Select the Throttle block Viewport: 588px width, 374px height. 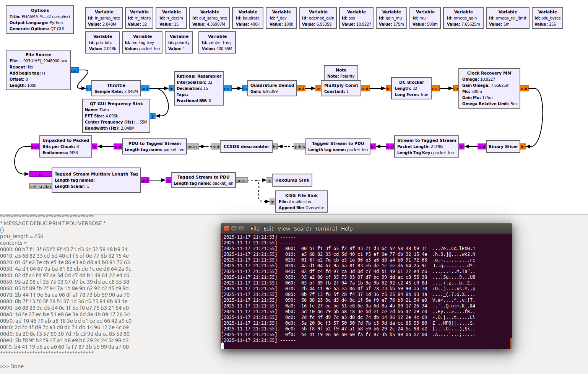tap(116, 88)
